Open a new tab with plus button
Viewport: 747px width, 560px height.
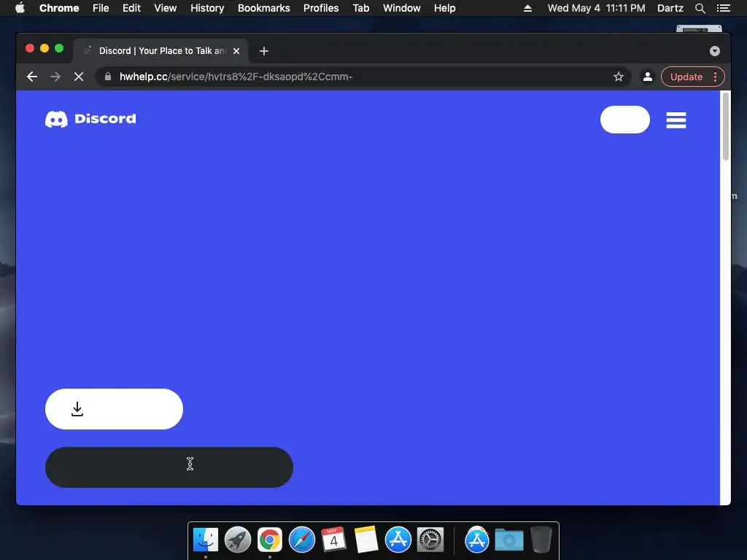point(264,51)
